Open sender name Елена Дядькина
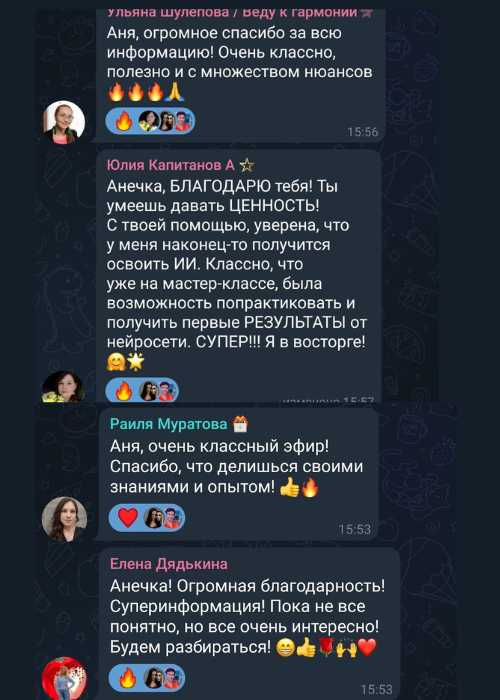Image resolution: width=500 pixels, height=700 pixels. click(169, 564)
